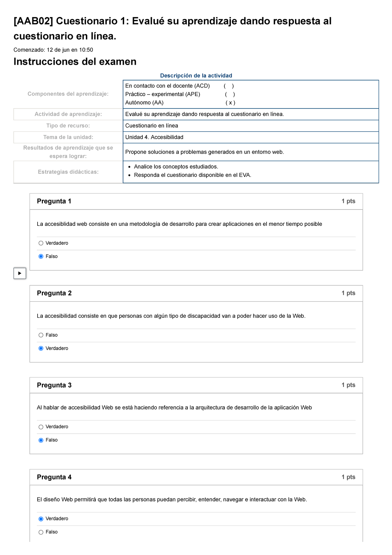
Task: Click the Pregunta 1 header
Action: point(55,201)
